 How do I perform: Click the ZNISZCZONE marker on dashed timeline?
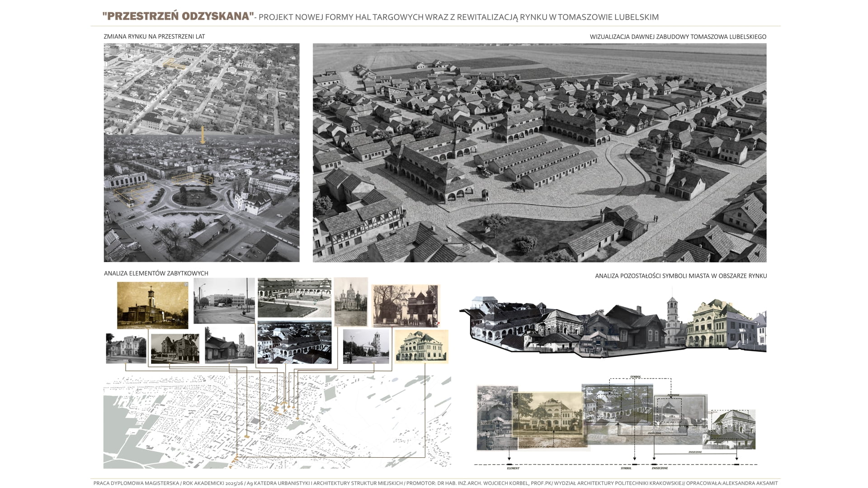pyautogui.click(x=655, y=465)
